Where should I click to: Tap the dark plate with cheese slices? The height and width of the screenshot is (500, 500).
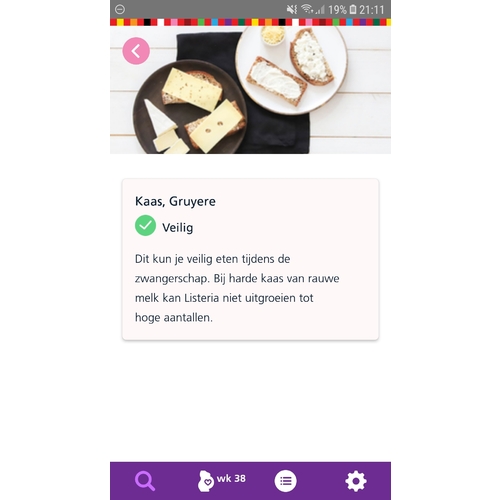click(x=190, y=108)
